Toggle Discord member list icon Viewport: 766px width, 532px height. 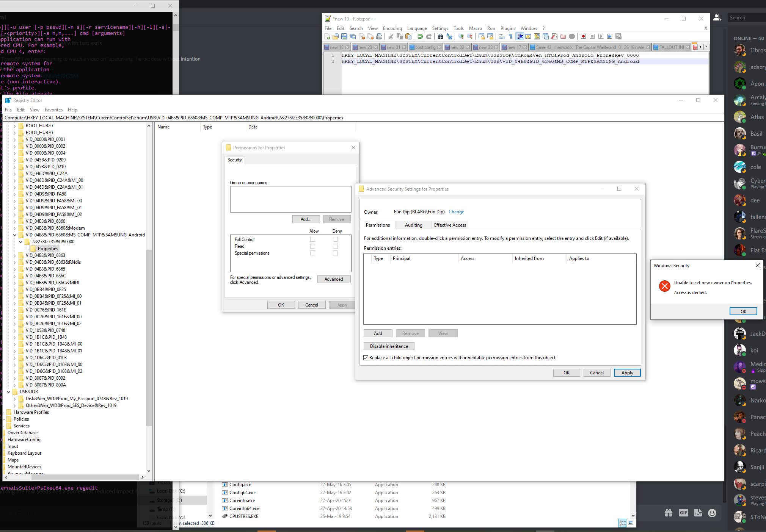tap(717, 17)
